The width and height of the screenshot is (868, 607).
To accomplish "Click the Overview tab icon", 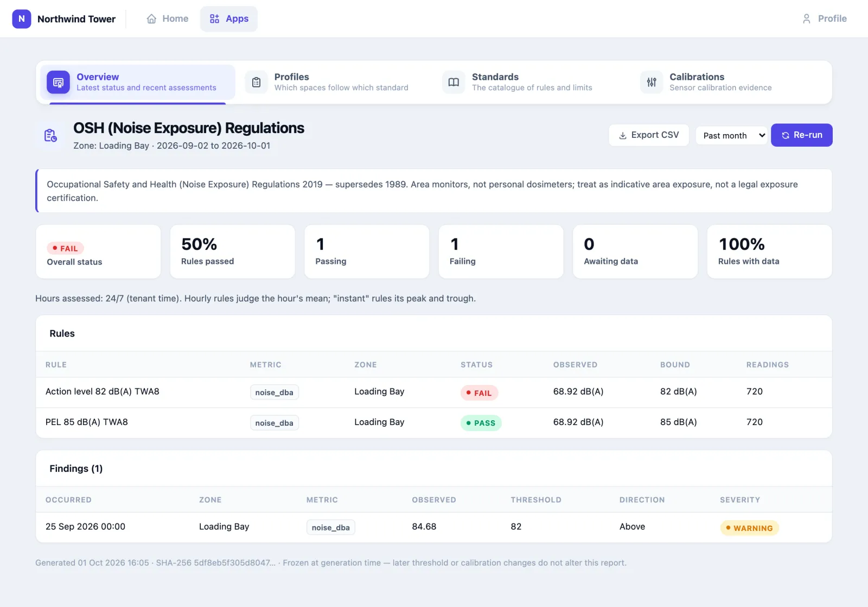I will click(x=58, y=83).
